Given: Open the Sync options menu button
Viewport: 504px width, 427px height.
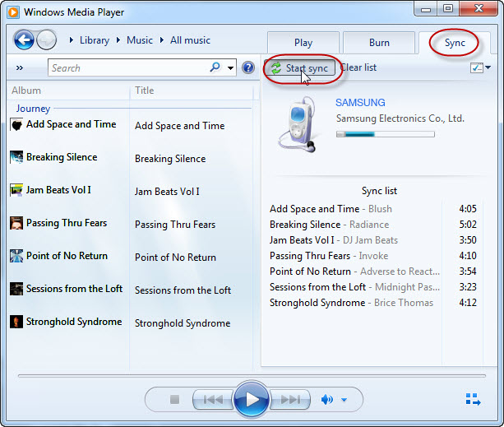Looking at the screenshot, I should tap(480, 67).
